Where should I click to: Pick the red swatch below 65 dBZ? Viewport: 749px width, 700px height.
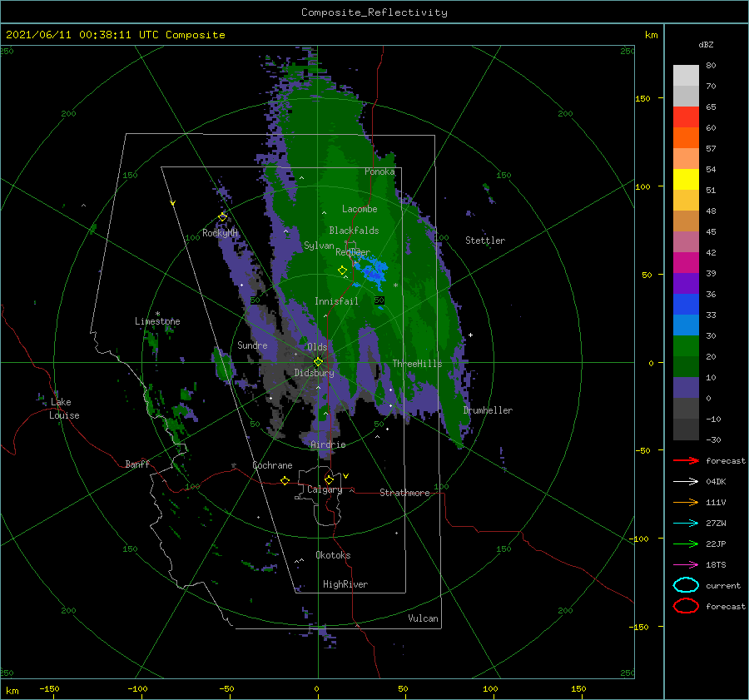coord(686,117)
